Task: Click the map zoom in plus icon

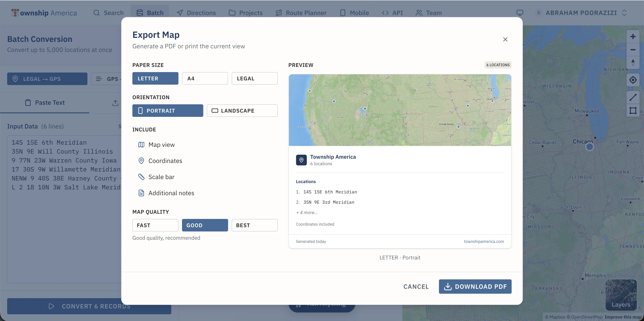Action: pyautogui.click(x=633, y=36)
